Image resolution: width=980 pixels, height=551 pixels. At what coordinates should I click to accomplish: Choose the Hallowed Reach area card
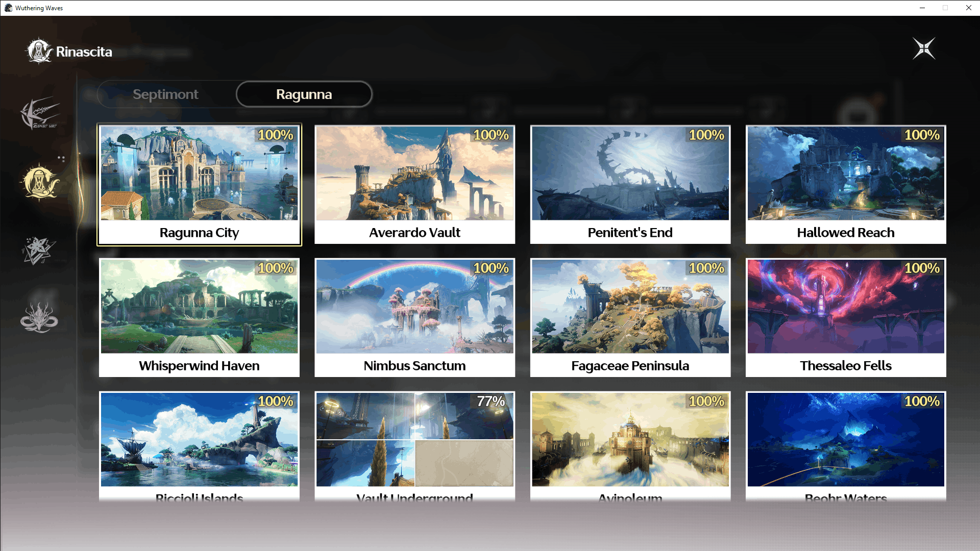[x=846, y=185]
